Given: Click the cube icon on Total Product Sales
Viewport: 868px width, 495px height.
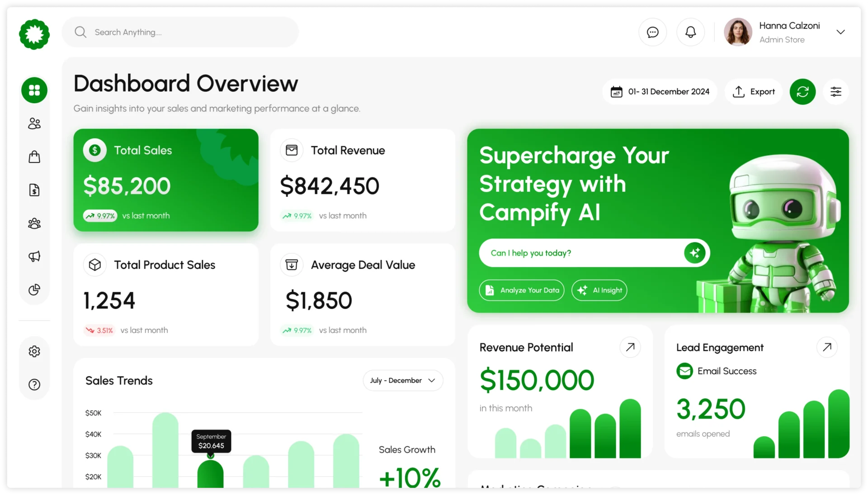Looking at the screenshot, I should (95, 265).
